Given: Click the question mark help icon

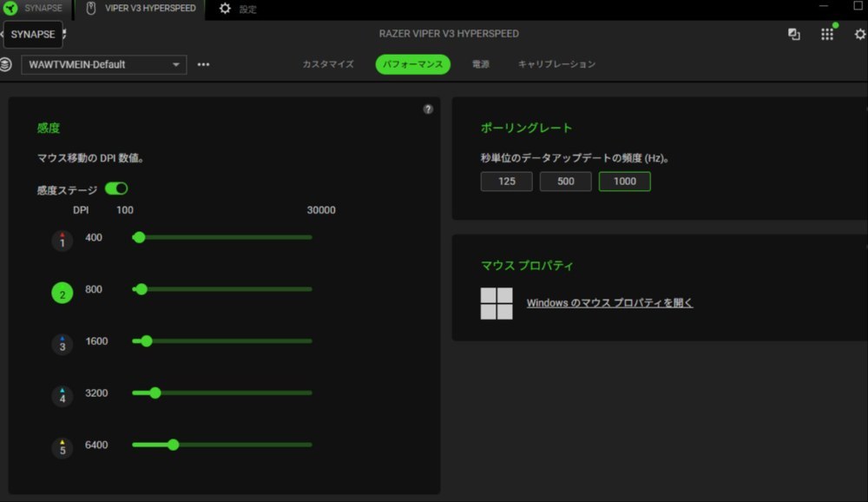Looking at the screenshot, I should 428,109.
